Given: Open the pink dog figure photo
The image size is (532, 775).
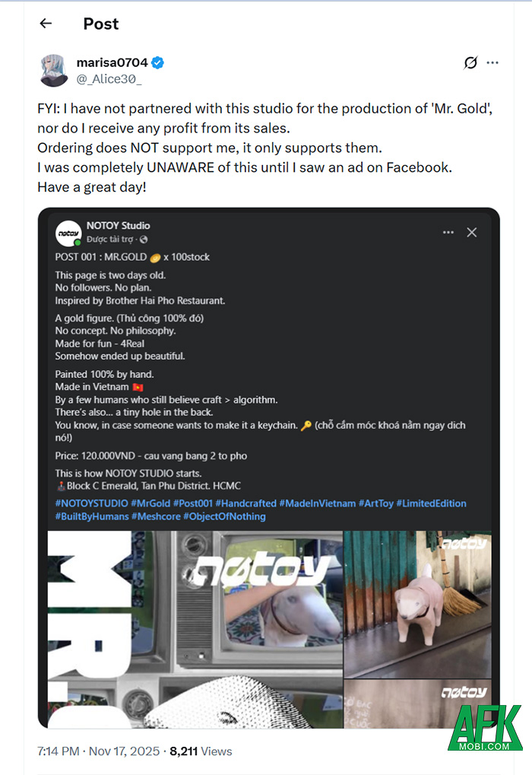Looking at the screenshot, I should coord(417,604).
